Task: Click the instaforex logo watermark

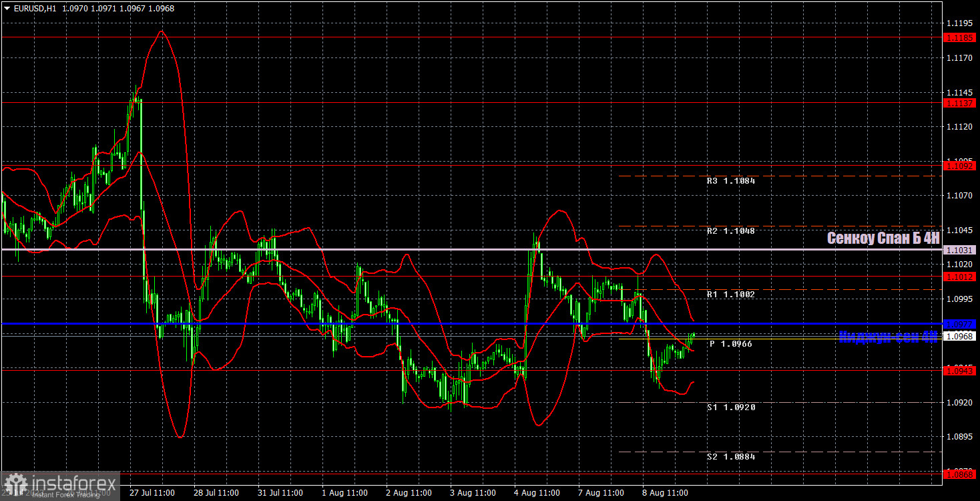Action: coord(60,486)
